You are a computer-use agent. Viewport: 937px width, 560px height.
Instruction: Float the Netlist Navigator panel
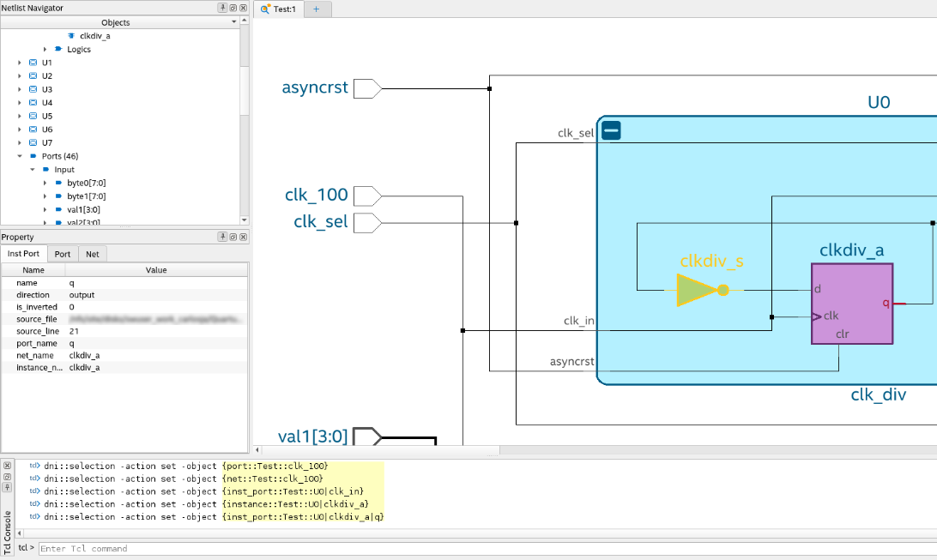233,8
